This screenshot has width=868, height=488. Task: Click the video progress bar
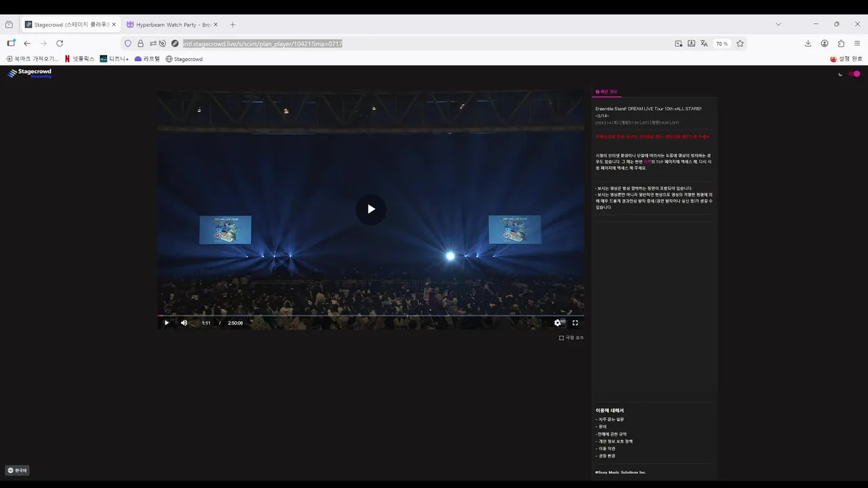click(371, 315)
